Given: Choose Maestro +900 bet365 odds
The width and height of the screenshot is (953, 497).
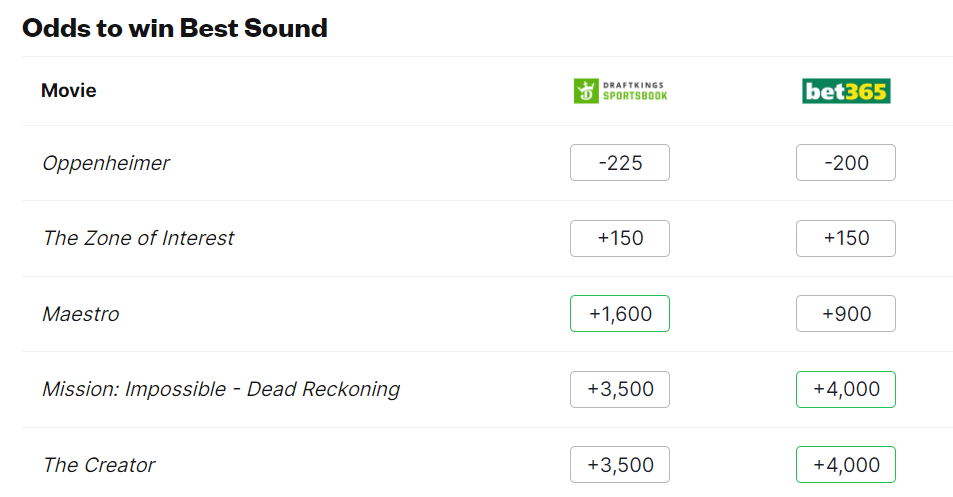Looking at the screenshot, I should (846, 314).
